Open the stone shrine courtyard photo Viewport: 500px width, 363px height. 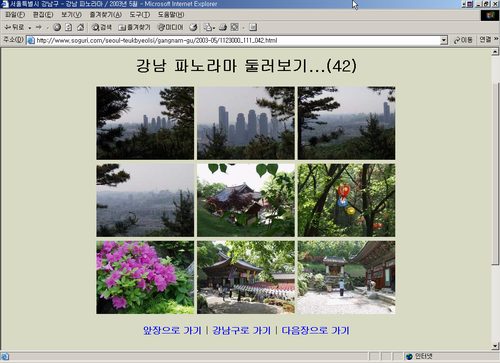[x=346, y=277]
